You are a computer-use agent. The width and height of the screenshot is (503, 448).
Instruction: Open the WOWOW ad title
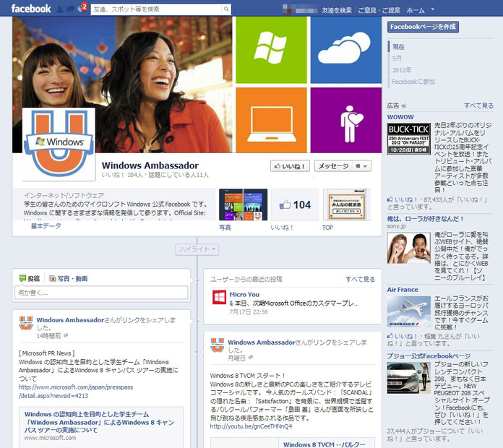point(400,117)
